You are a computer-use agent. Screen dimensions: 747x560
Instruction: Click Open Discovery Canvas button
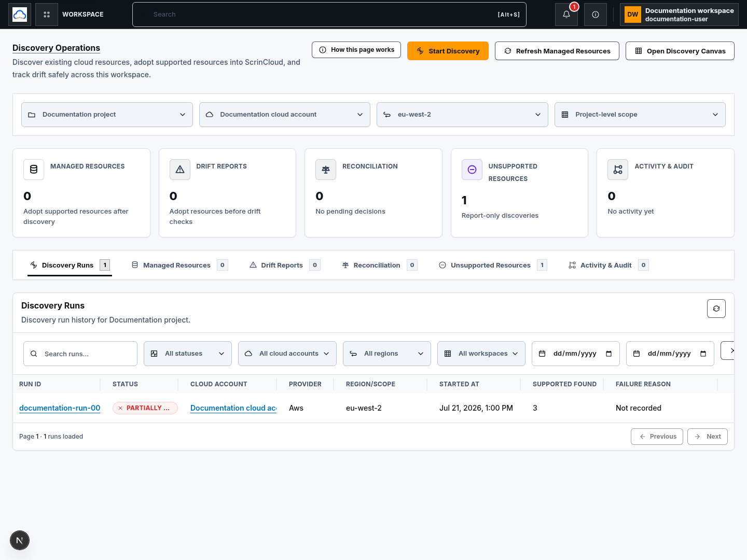[680, 51]
